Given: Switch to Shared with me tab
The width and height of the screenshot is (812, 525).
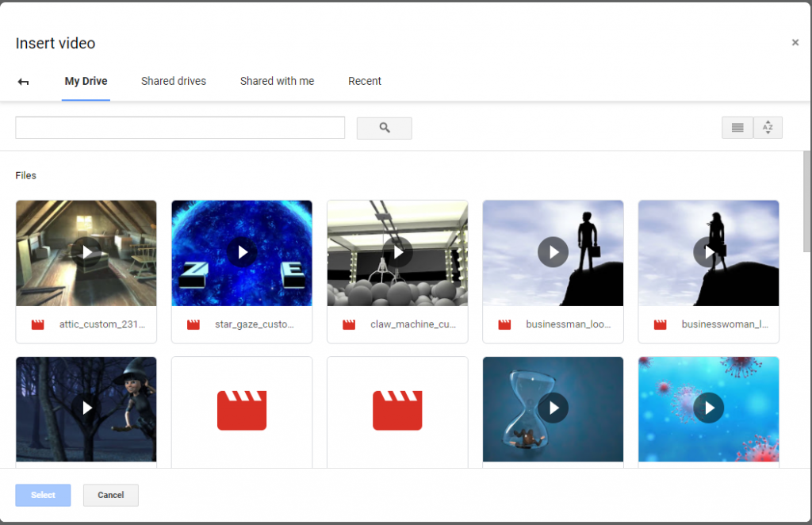Looking at the screenshot, I should [277, 81].
